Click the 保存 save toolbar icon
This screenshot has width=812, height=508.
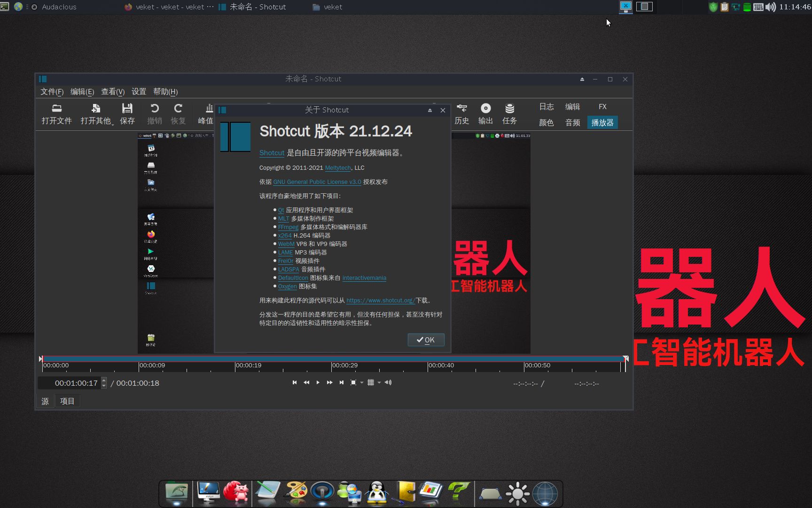[127, 114]
